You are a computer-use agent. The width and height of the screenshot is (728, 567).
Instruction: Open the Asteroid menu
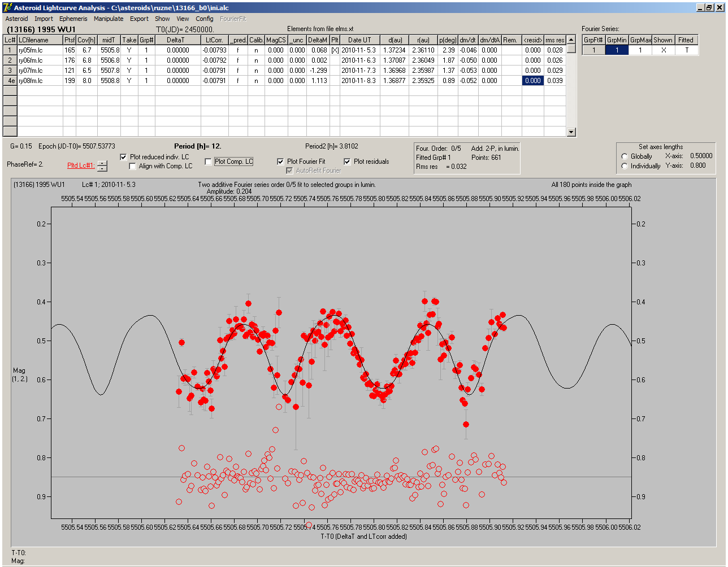[x=16, y=19]
